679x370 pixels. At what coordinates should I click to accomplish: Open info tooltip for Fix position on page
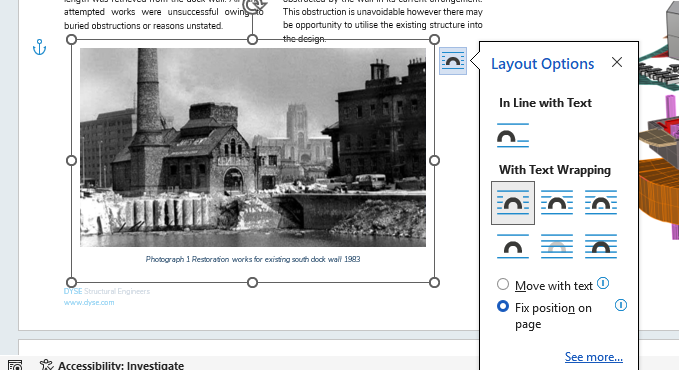[x=621, y=305]
